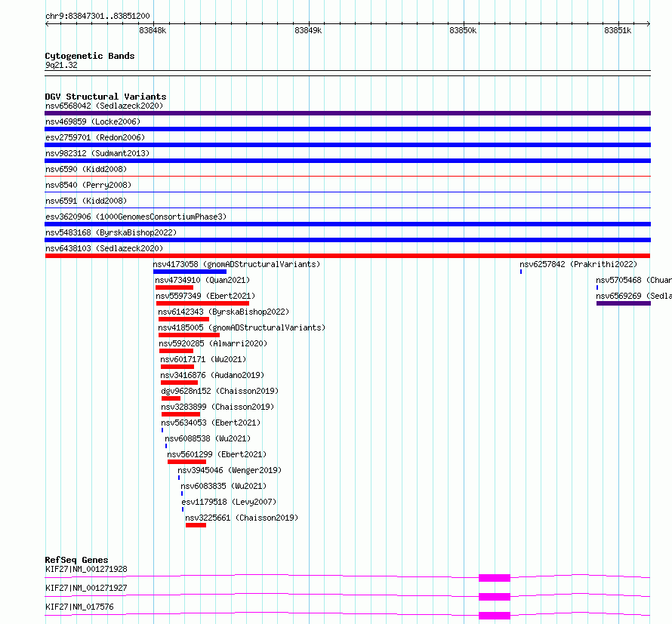Open nsv5920285 (Almarri2020) label
Image resolution: width=672 pixels, height=624 pixels.
click(x=213, y=343)
